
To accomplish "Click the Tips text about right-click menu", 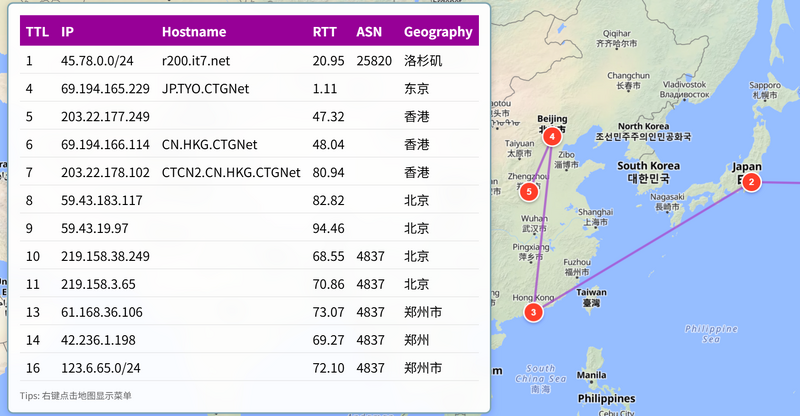I will coord(76,396).
